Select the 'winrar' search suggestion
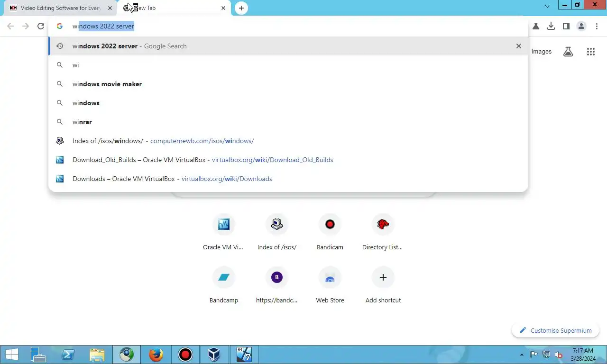The width and height of the screenshot is (607, 364). 288,122
